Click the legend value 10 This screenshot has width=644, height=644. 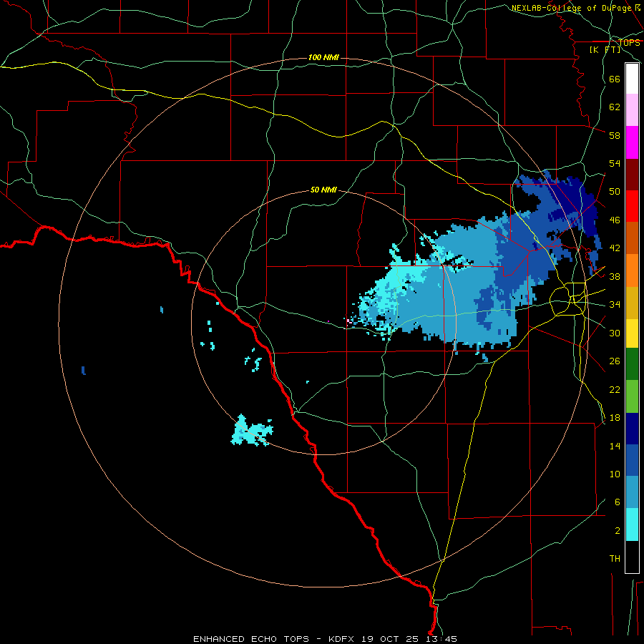click(615, 474)
